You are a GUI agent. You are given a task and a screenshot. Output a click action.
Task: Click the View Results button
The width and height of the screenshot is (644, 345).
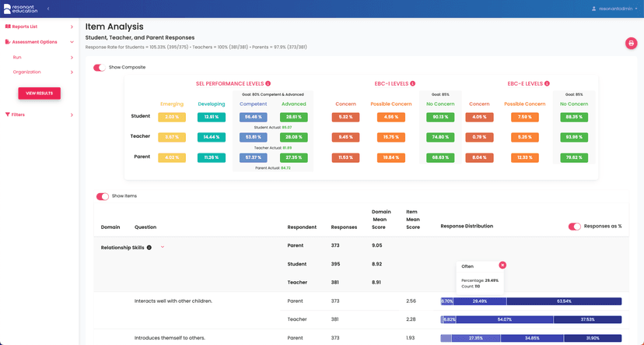click(x=39, y=93)
